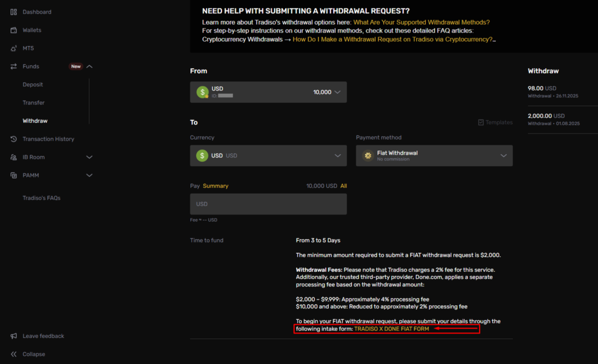Viewport: 598px width, 364px height.
Task: Open the TRADISO X DONE FIAT FORM link
Action: tap(391, 330)
